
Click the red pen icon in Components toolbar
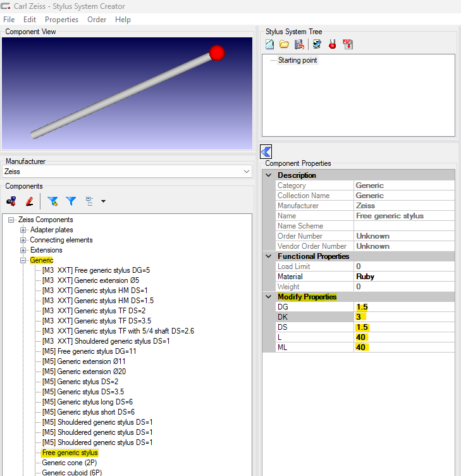click(29, 201)
